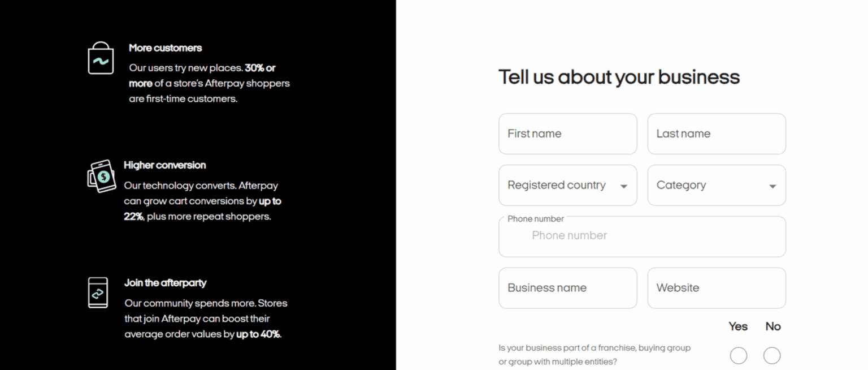Click the First name input field

[567, 134]
